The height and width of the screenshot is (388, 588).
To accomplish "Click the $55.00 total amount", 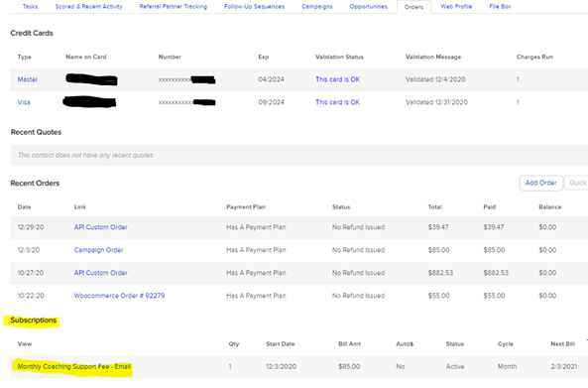I will tap(438, 296).
